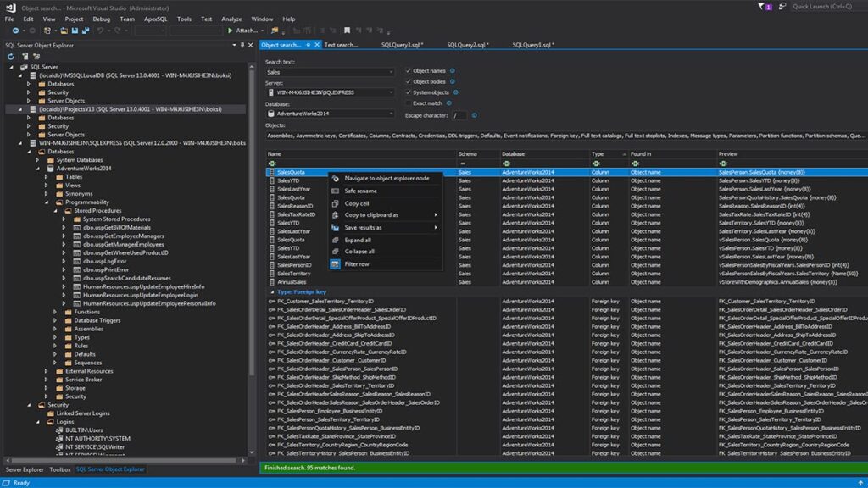Screen dimensions: 868x488
Task: Click the Filter row icon in context menu
Action: 334,263
